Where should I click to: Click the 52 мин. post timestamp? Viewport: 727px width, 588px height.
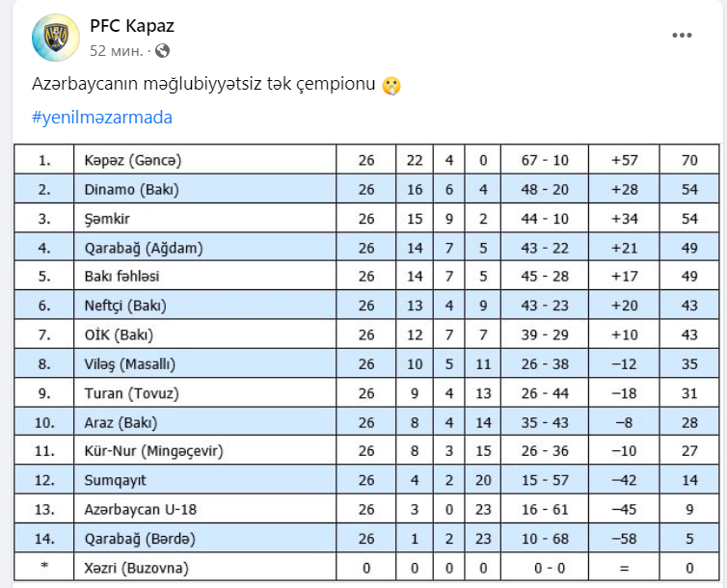117,50
